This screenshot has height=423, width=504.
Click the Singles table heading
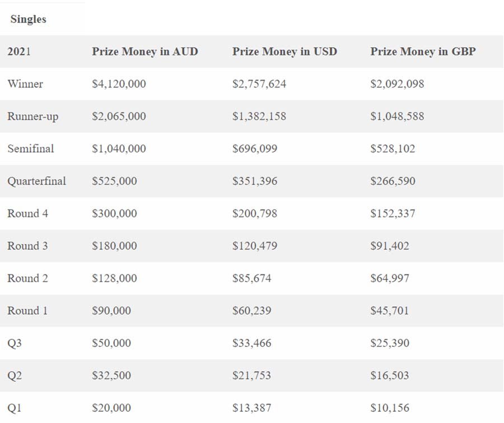[x=29, y=19]
